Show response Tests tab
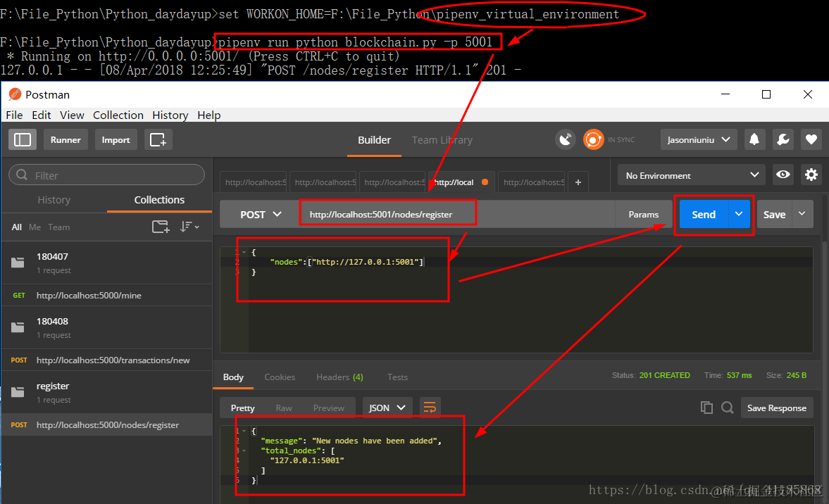This screenshot has height=504, width=829. (x=397, y=377)
